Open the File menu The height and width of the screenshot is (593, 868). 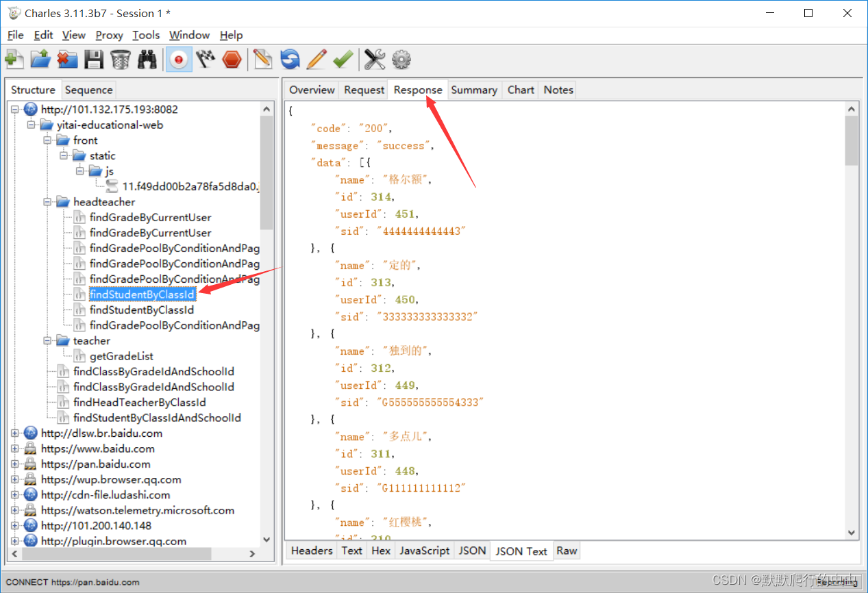[15, 35]
